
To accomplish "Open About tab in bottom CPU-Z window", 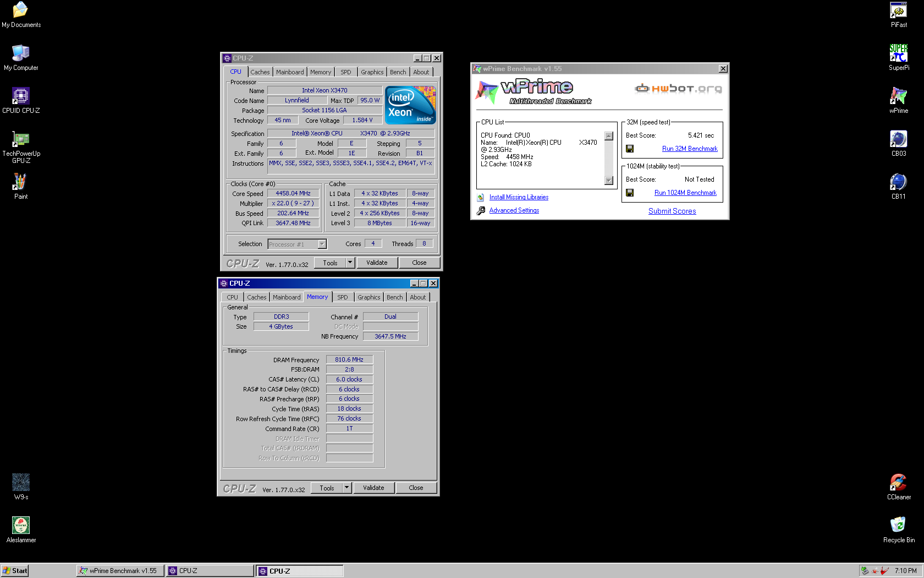I will 418,297.
